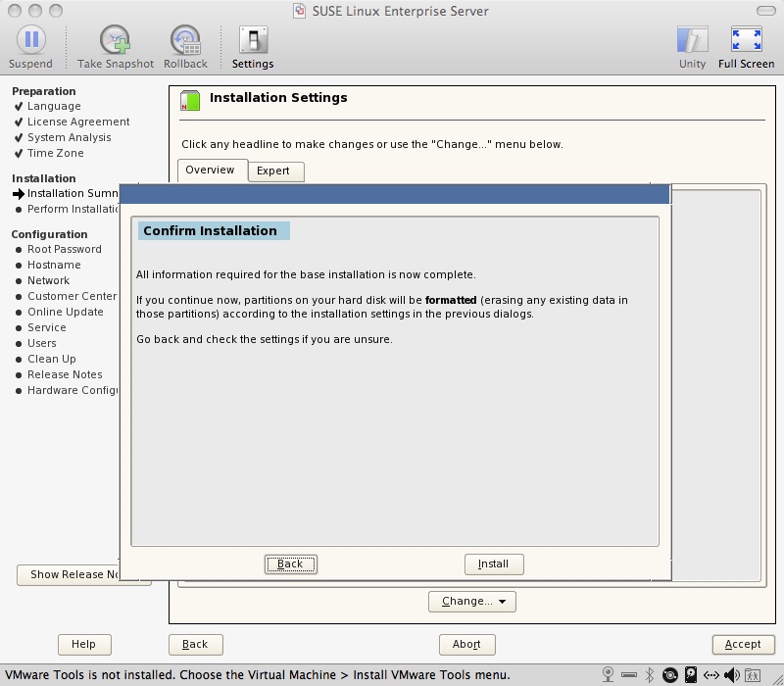The width and height of the screenshot is (784, 686).
Task: Click Back in the Confirm Installation dialog
Action: coord(290,564)
